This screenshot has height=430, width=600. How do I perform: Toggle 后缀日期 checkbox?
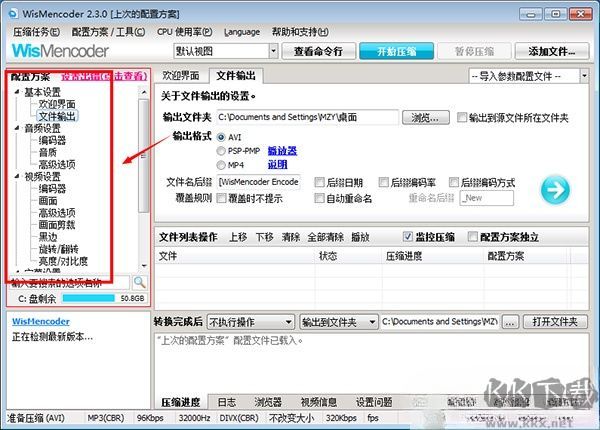click(319, 182)
